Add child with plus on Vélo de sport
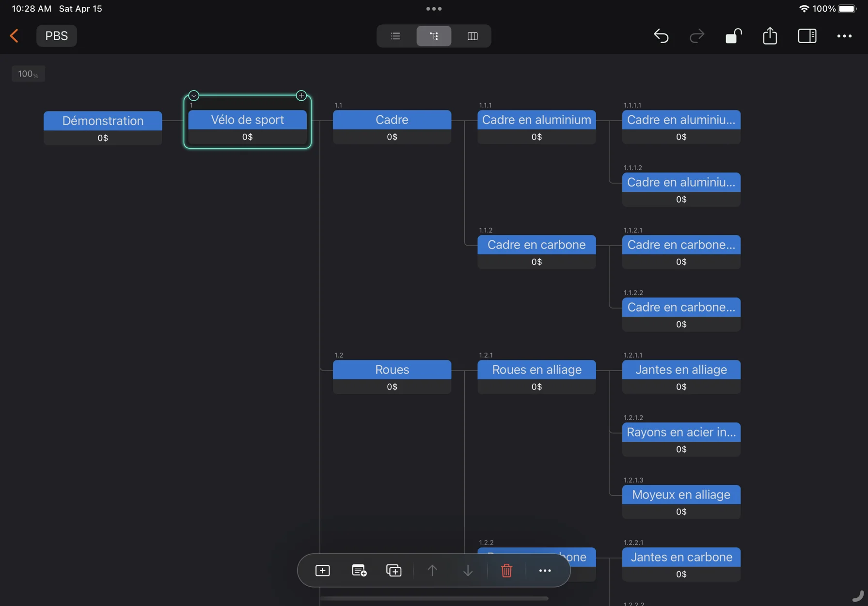 click(x=301, y=95)
